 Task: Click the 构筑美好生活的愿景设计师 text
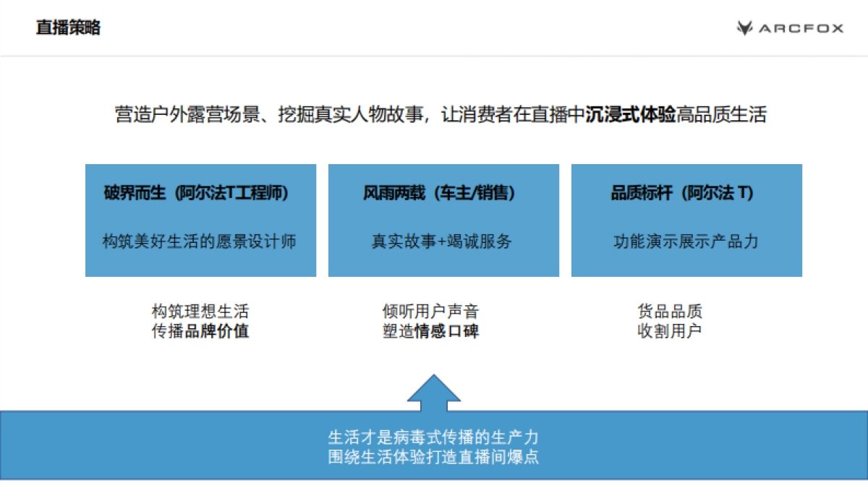pyautogui.click(x=200, y=240)
